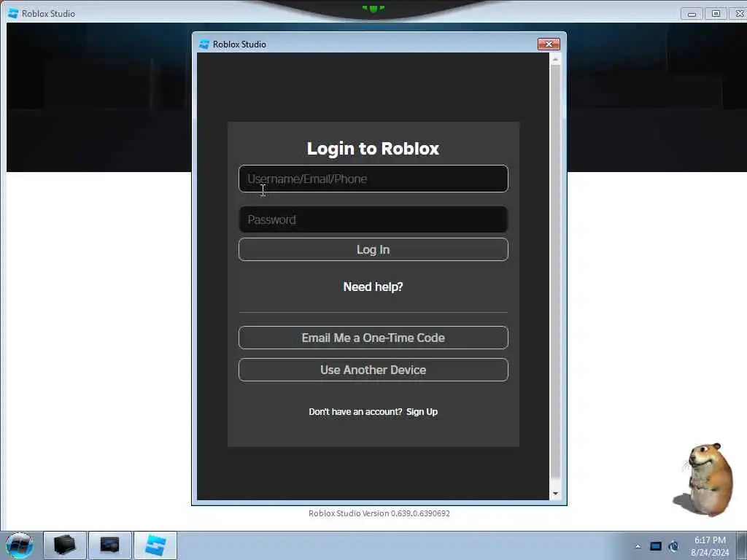Click the Roblox Studio Version 0.639.0.6390692 text

click(x=379, y=513)
